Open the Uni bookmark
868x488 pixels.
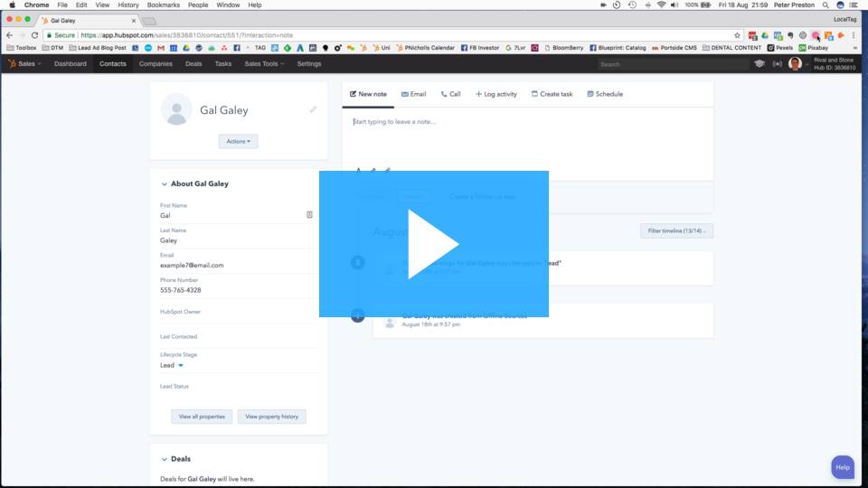(x=381, y=48)
